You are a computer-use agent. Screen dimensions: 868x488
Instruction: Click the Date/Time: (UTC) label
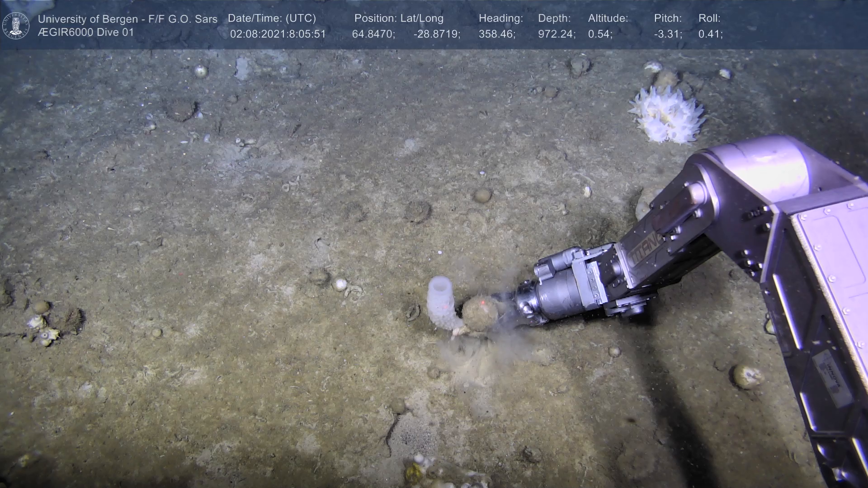(x=272, y=19)
